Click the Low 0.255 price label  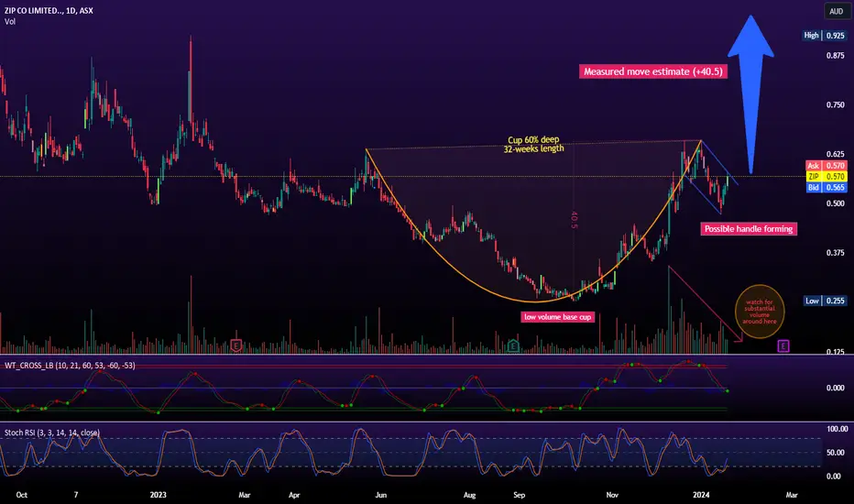coord(825,301)
